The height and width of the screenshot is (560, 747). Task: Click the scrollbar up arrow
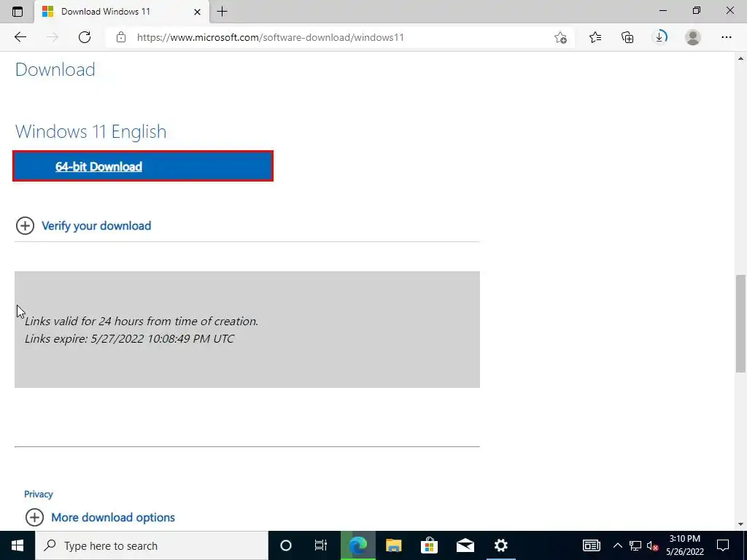pos(741,58)
